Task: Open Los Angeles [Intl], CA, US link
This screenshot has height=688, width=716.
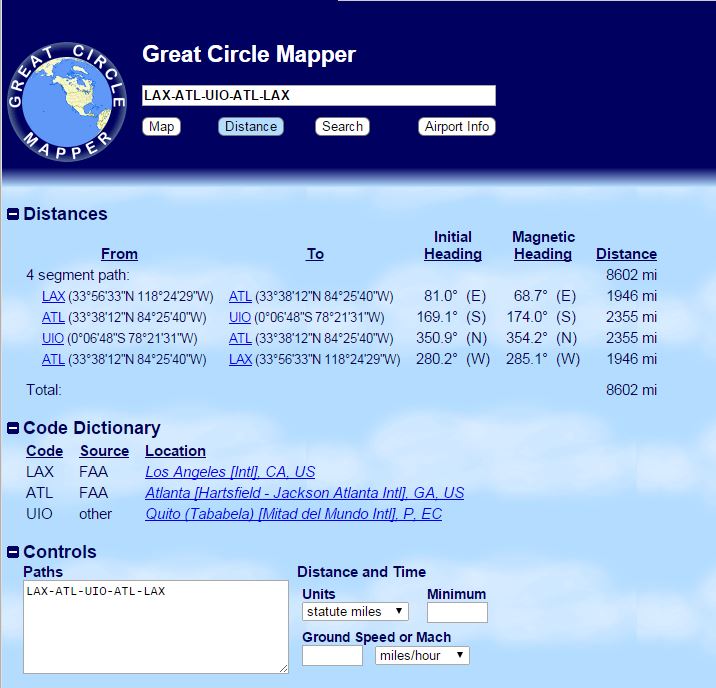Action: click(x=230, y=472)
